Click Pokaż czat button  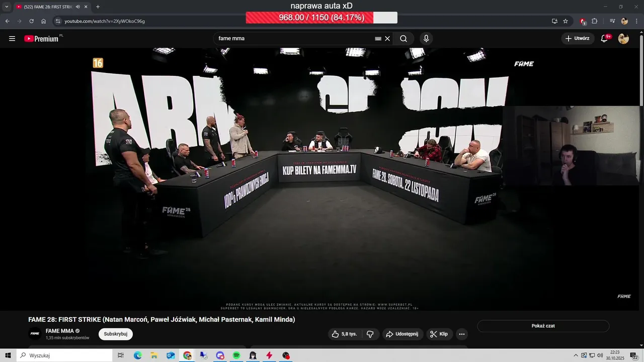[x=543, y=326]
